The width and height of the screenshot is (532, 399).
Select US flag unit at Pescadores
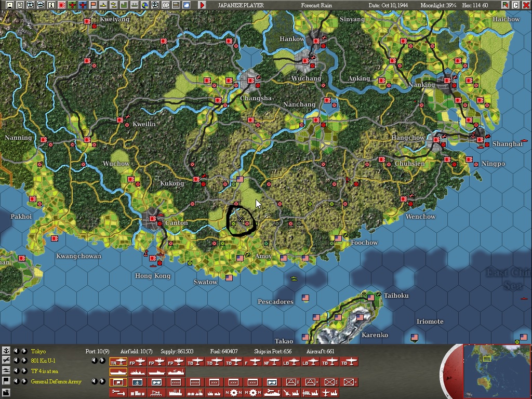click(x=305, y=298)
